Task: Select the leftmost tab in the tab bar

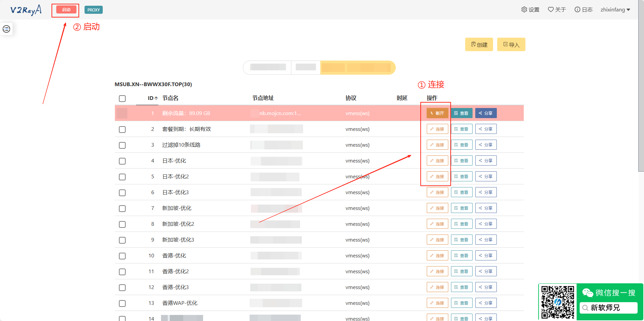Action: [267, 67]
